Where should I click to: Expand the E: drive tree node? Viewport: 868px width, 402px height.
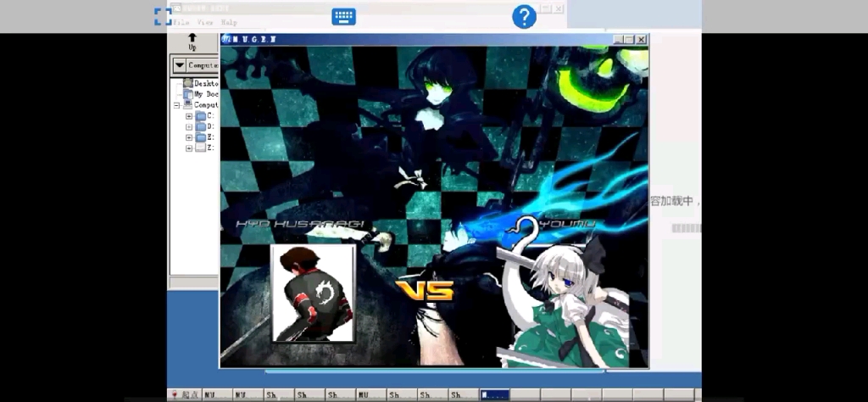(189, 137)
